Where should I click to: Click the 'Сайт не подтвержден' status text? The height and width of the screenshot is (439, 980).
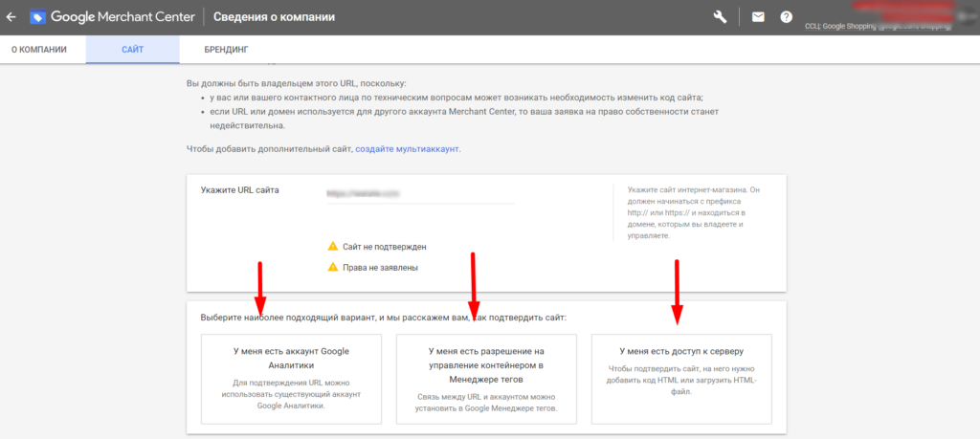click(x=385, y=247)
